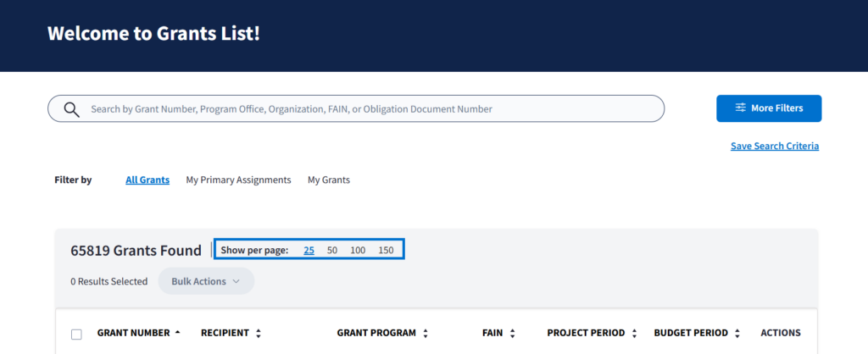Show 100 grants per page
This screenshot has height=354, width=868.
358,251
